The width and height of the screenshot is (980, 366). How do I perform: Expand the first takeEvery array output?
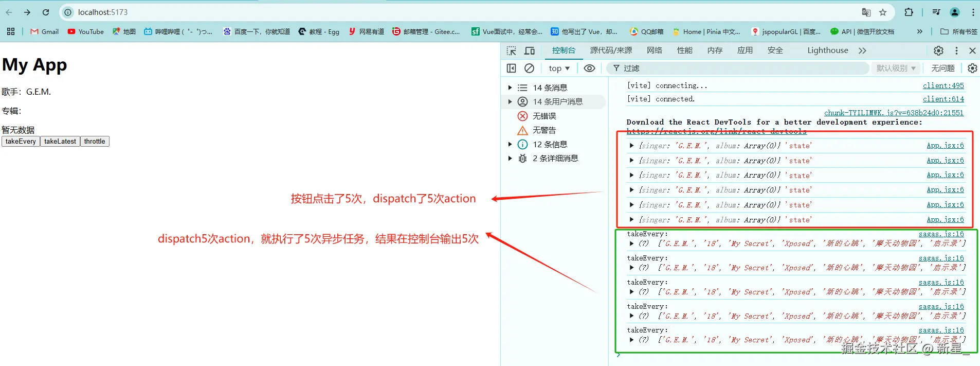pos(631,243)
